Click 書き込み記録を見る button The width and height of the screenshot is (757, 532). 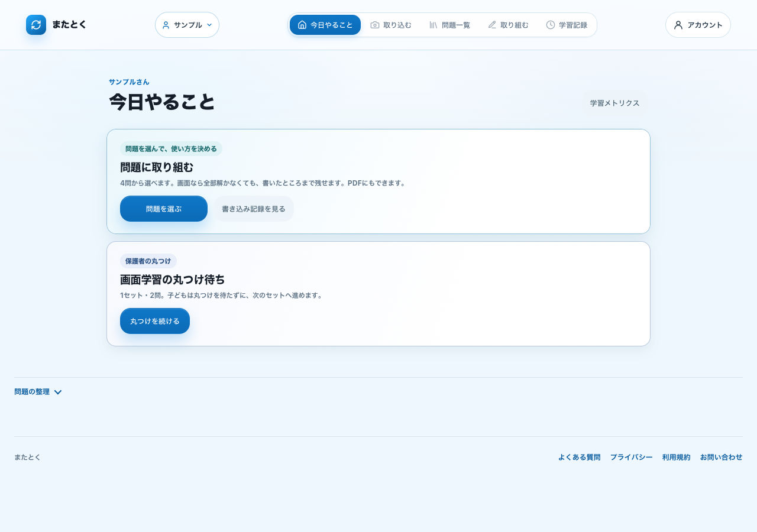[254, 209]
